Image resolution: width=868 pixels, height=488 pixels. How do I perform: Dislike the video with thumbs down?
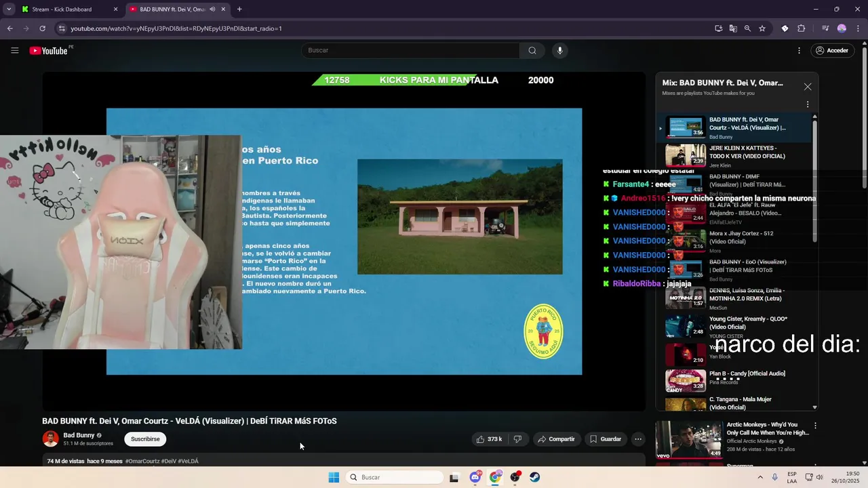[x=518, y=439]
